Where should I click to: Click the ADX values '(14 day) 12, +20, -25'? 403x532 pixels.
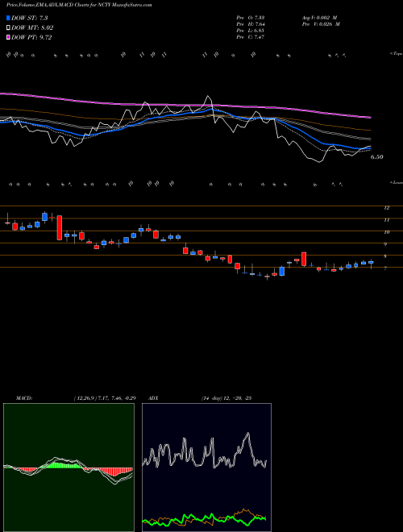pyautogui.click(x=226, y=398)
